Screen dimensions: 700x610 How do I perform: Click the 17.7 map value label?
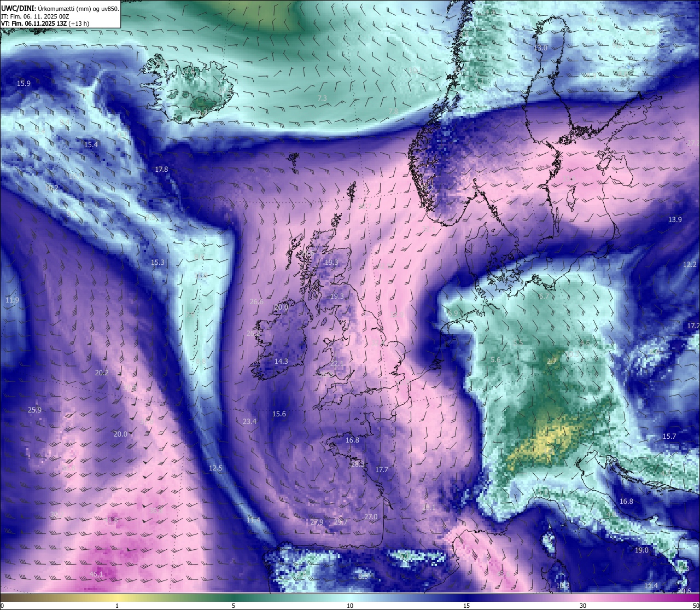pos(381,470)
